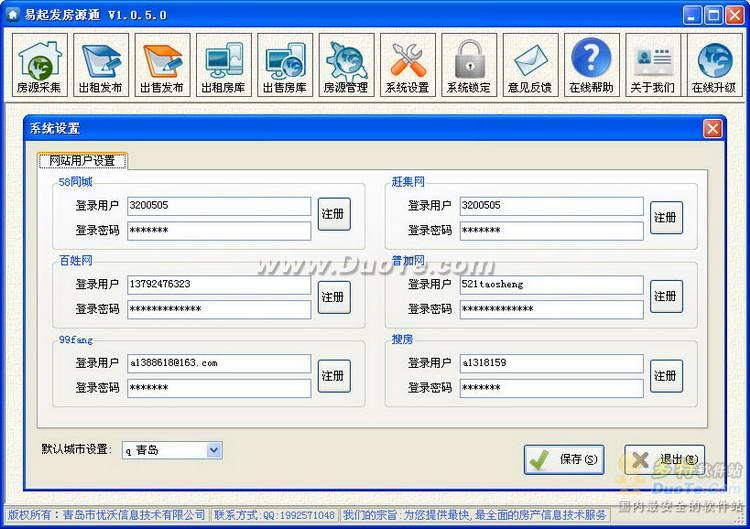Viewport: 750px width, 529px height.
Task: Click the app home icon in title bar
Action: point(13,15)
